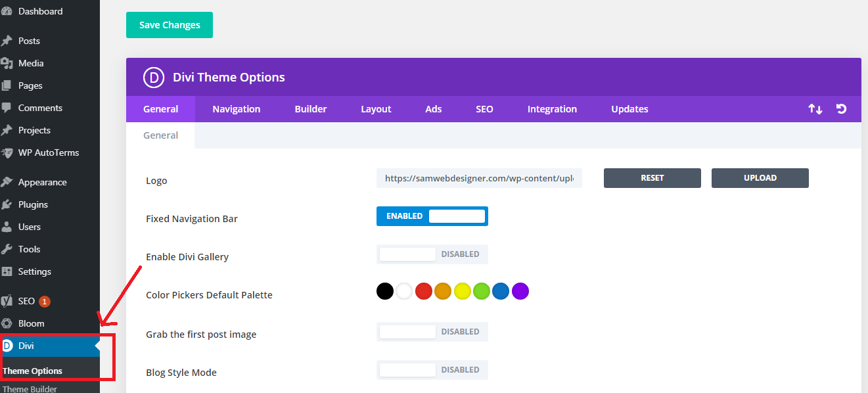Click the logo UPLOAD button
This screenshot has height=393, width=868.
pyautogui.click(x=760, y=178)
